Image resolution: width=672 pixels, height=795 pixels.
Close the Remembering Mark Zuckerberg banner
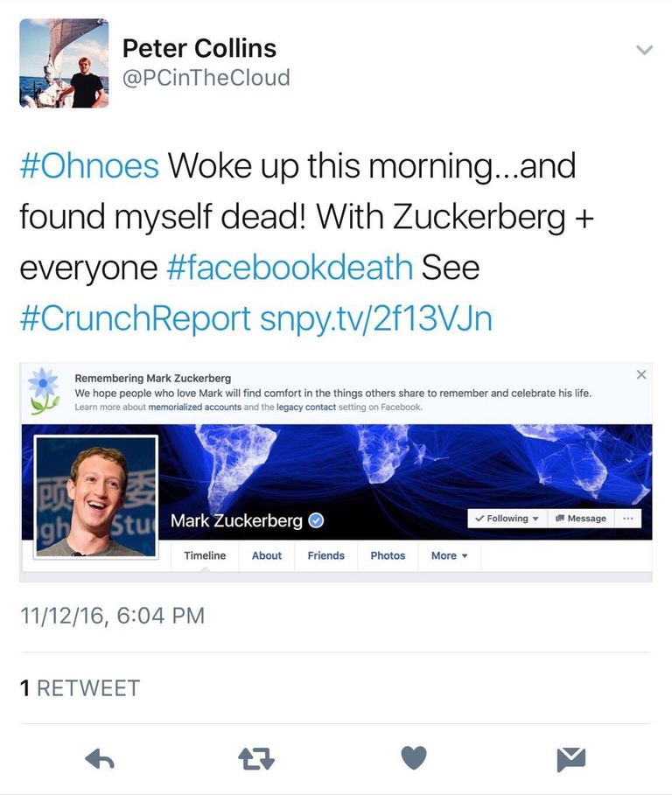coord(641,375)
